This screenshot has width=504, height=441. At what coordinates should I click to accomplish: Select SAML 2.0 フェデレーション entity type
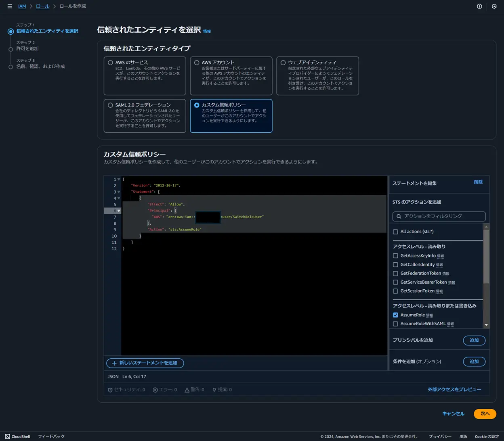110,105
